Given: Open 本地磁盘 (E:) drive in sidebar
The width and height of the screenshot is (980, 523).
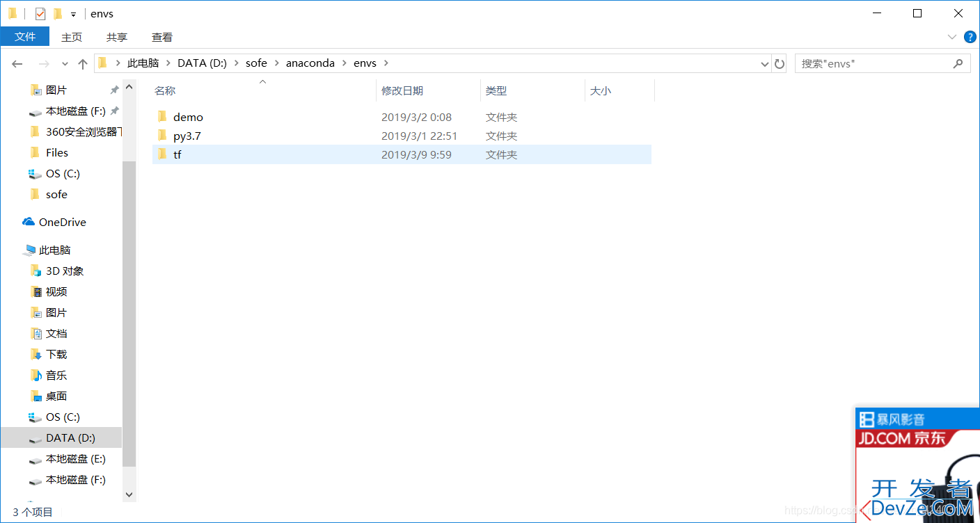Looking at the screenshot, I should click(x=75, y=459).
